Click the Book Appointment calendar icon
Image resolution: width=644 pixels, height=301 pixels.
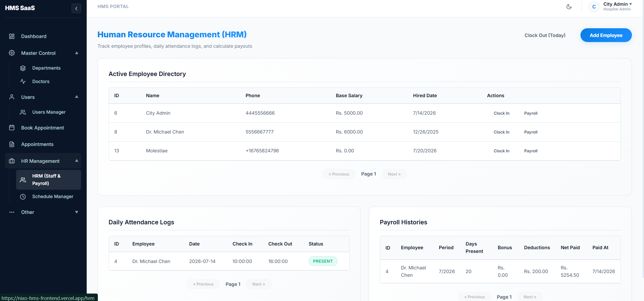coord(12,128)
